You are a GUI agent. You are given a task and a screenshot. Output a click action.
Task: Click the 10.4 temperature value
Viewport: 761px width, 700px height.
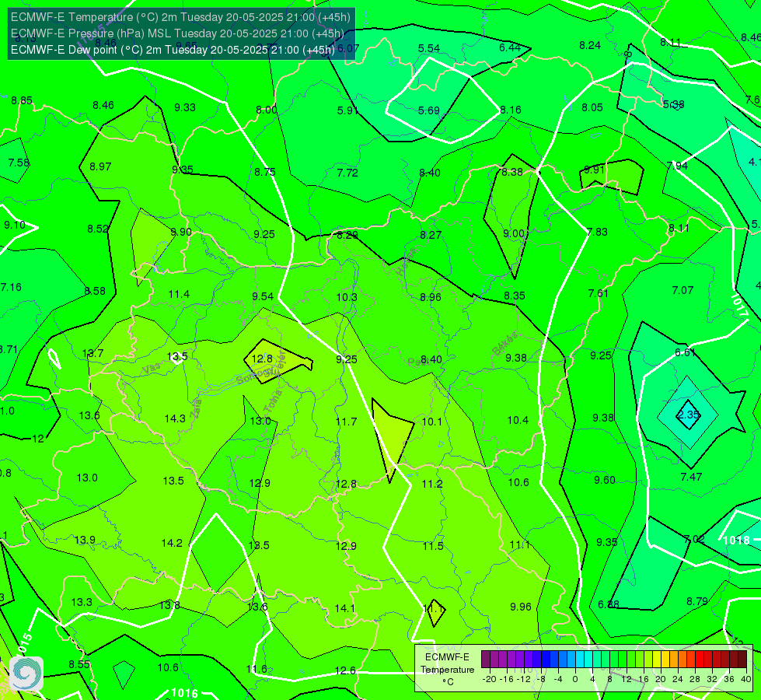pos(518,420)
